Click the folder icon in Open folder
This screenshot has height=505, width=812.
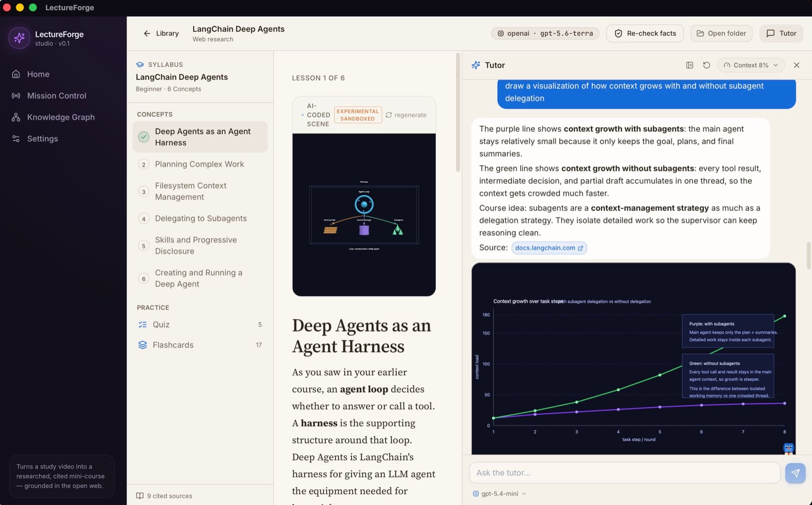pos(700,33)
